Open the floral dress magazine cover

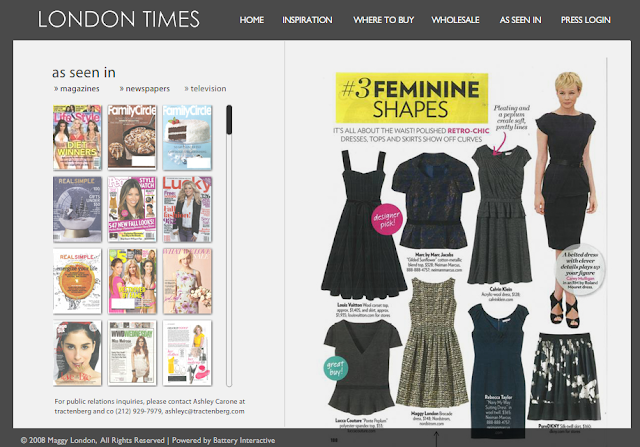pyautogui.click(x=187, y=281)
